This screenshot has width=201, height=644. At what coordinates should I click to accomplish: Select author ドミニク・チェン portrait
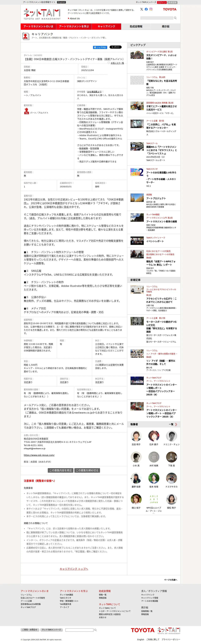pos(172,436)
